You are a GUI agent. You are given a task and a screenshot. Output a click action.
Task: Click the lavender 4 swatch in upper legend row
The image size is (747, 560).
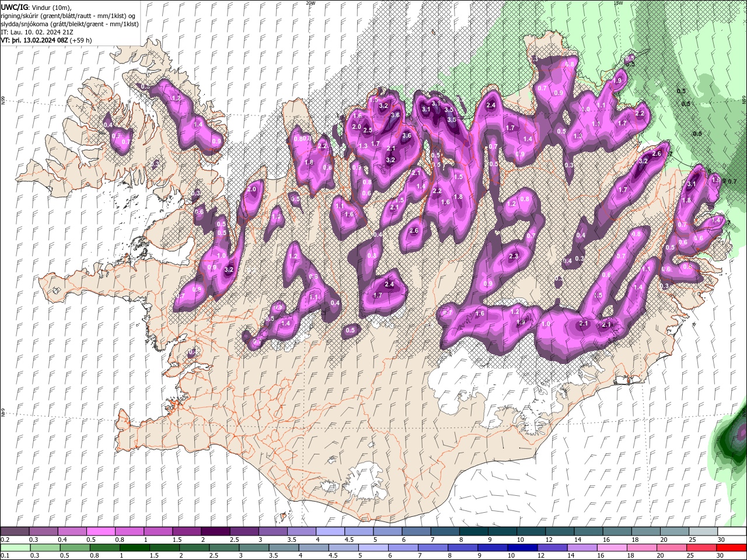pos(330,531)
